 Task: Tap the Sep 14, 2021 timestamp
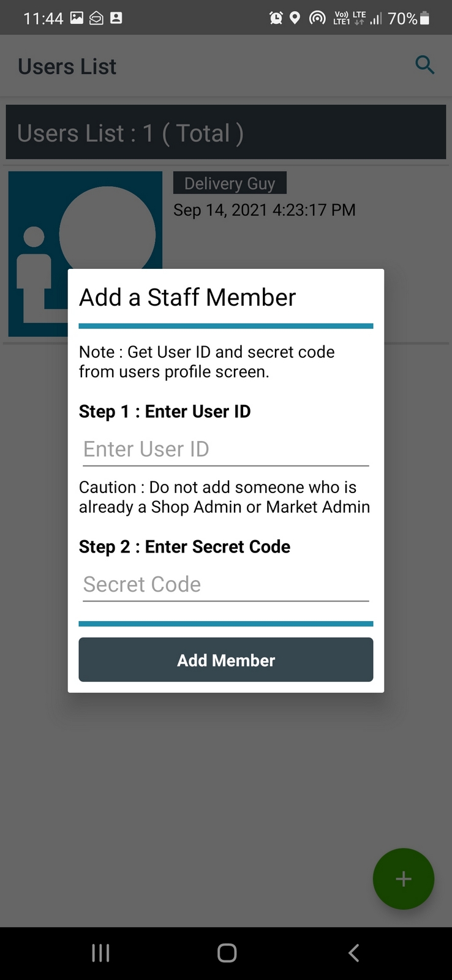(x=264, y=210)
